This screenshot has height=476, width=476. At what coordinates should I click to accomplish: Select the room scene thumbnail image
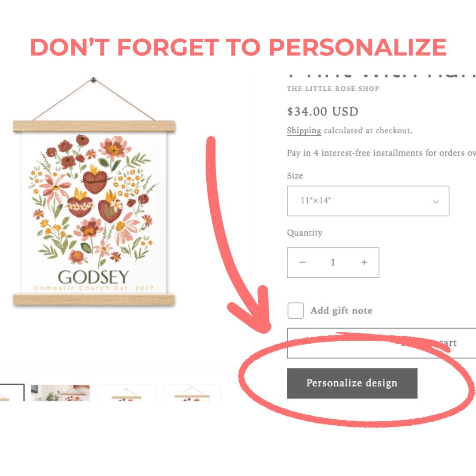(60, 393)
